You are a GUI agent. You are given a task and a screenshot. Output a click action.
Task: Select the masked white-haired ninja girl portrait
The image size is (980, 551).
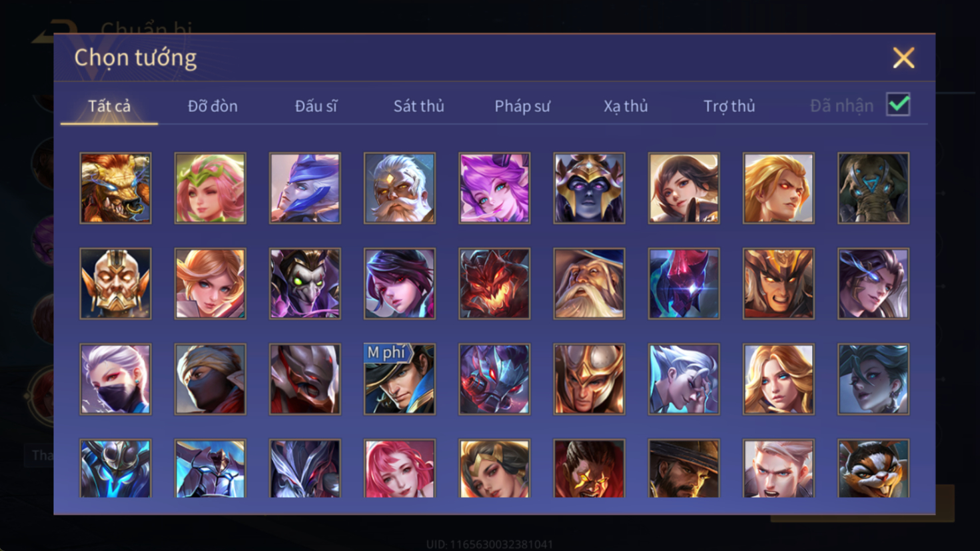point(115,379)
